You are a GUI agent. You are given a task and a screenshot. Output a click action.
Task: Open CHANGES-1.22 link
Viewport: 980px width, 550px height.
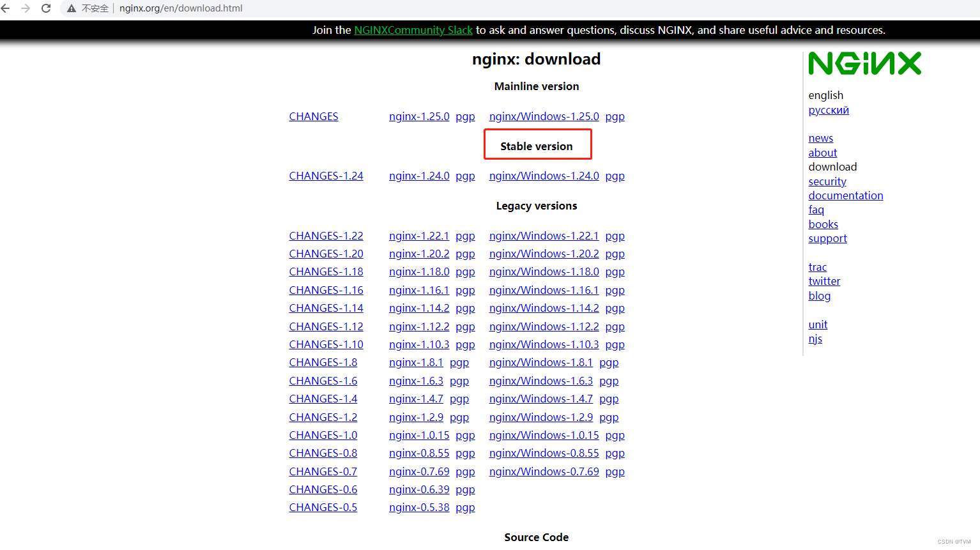pos(326,236)
